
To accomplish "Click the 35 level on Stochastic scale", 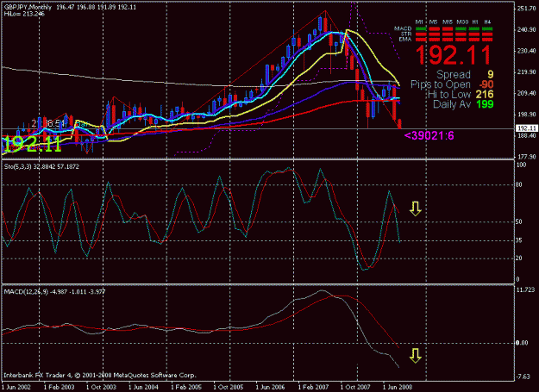I will pyautogui.click(x=519, y=240).
